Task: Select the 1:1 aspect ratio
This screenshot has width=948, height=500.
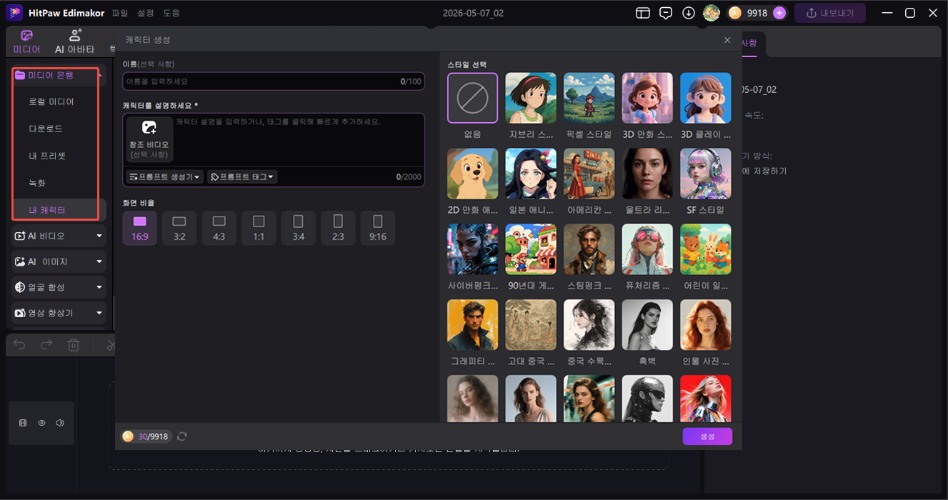Action: click(259, 228)
